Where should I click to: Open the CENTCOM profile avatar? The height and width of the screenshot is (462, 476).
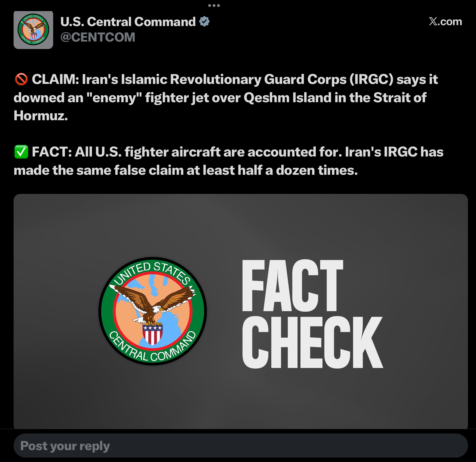(x=33, y=30)
